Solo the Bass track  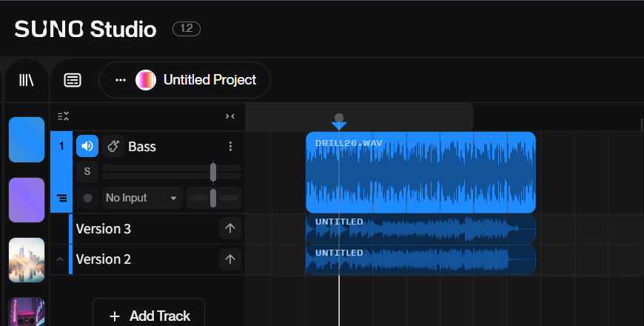87,172
